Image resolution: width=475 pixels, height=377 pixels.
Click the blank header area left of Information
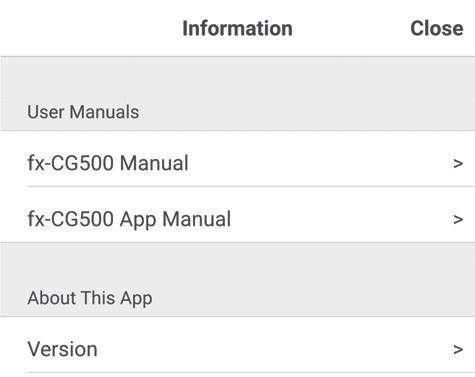coord(91,28)
